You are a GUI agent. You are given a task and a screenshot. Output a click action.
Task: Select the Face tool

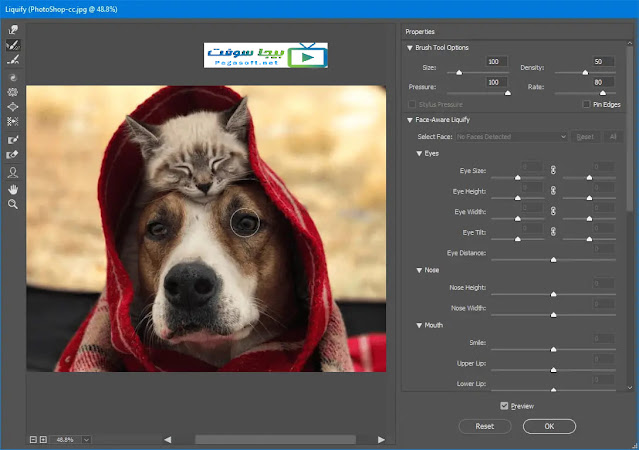(x=13, y=172)
